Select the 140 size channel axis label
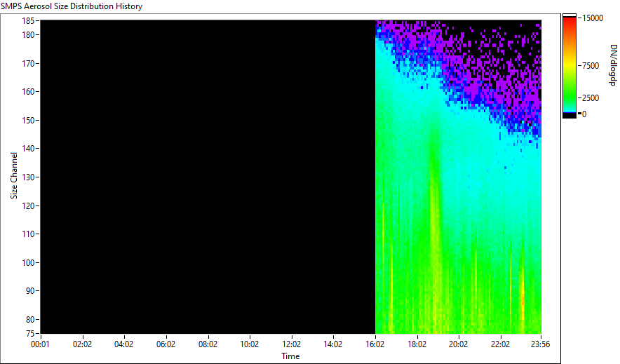 [x=27, y=148]
